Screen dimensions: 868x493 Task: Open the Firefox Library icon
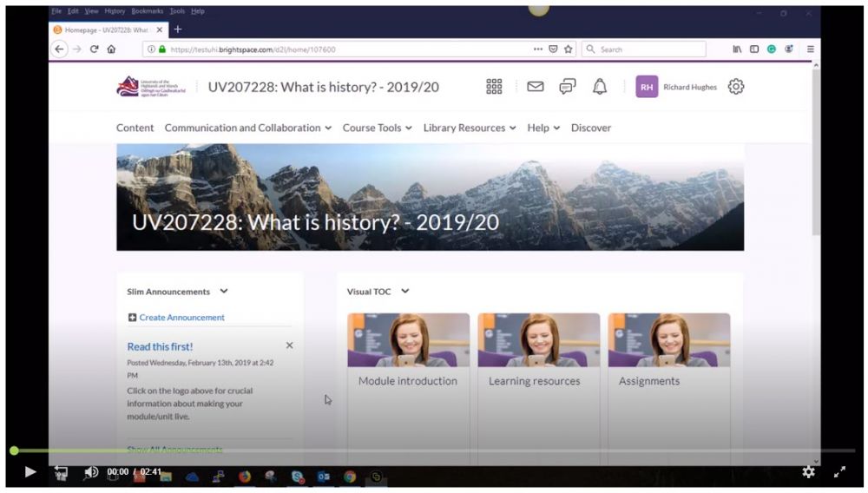(737, 49)
